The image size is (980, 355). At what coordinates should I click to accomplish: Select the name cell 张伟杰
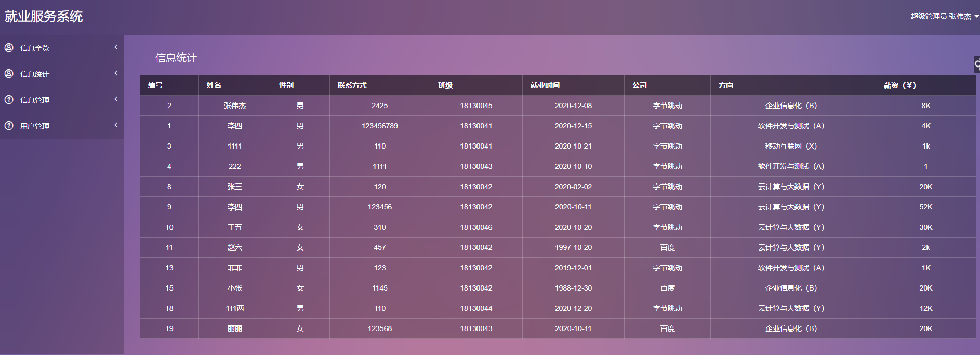[x=235, y=106]
